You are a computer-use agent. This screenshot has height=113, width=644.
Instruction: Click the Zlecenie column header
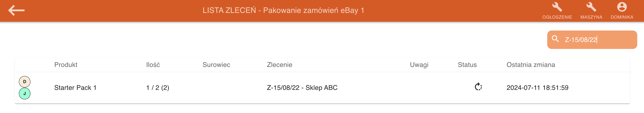279,65
